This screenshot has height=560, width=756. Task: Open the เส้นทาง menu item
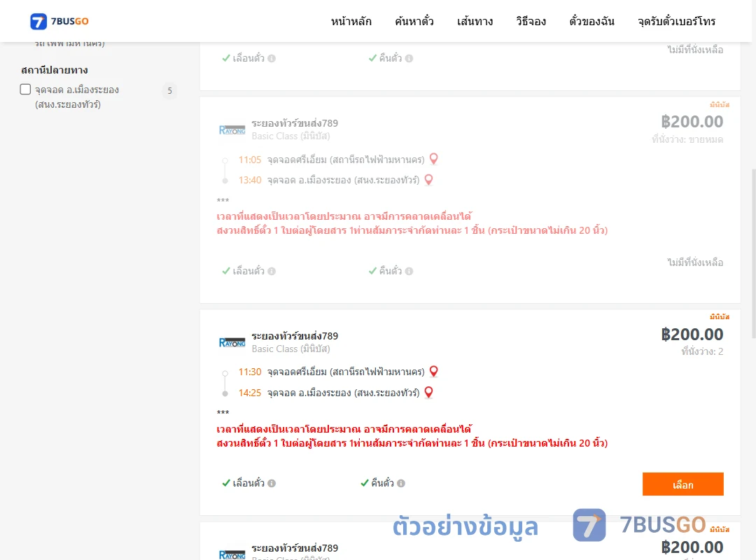click(475, 21)
